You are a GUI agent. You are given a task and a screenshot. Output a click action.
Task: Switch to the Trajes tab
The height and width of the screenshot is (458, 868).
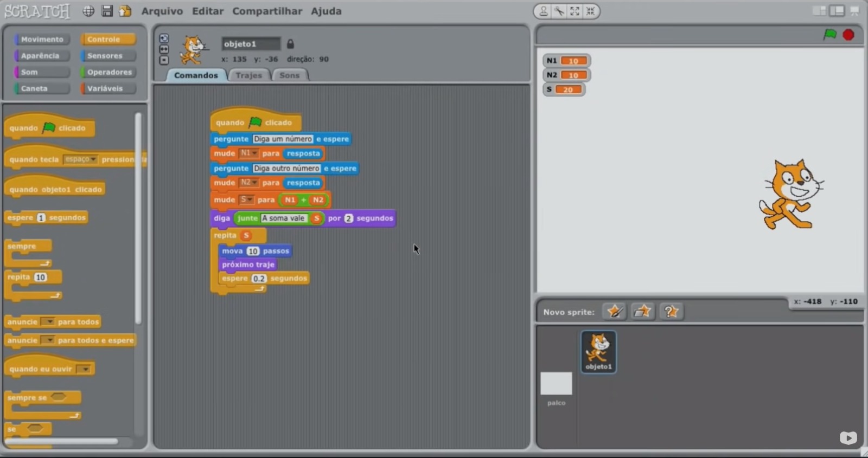[249, 75]
